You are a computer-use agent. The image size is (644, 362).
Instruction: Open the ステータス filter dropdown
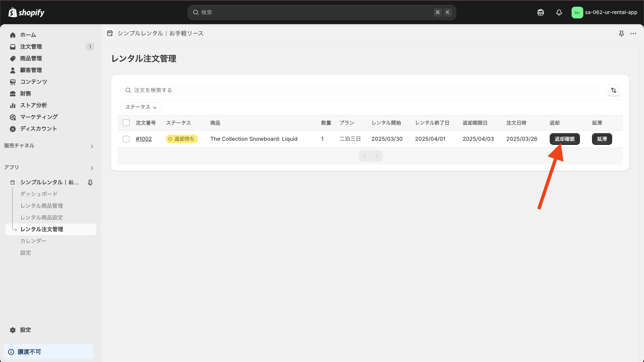click(x=141, y=107)
